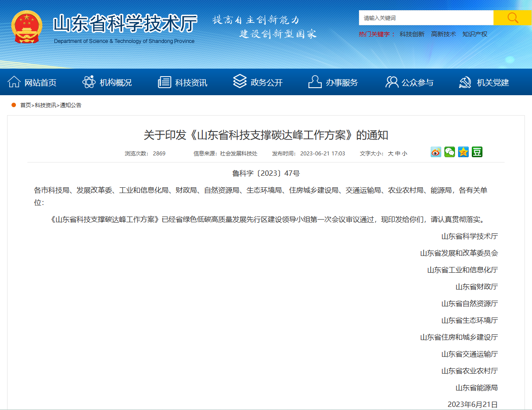Set text size to small 小
Image resolution: width=532 pixels, height=410 pixels.
[x=405, y=154]
